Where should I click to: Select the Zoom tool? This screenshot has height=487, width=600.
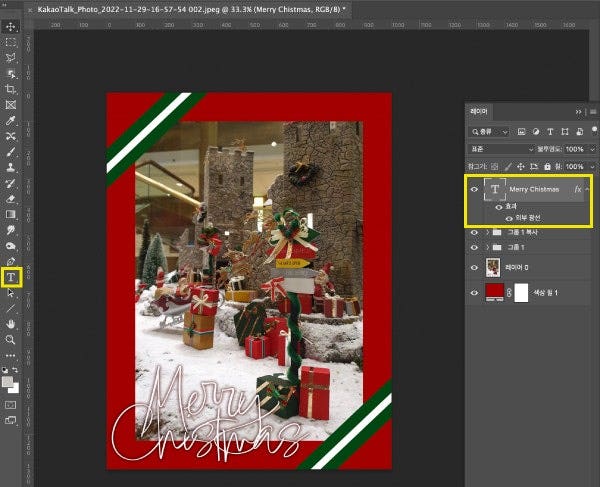click(x=11, y=339)
